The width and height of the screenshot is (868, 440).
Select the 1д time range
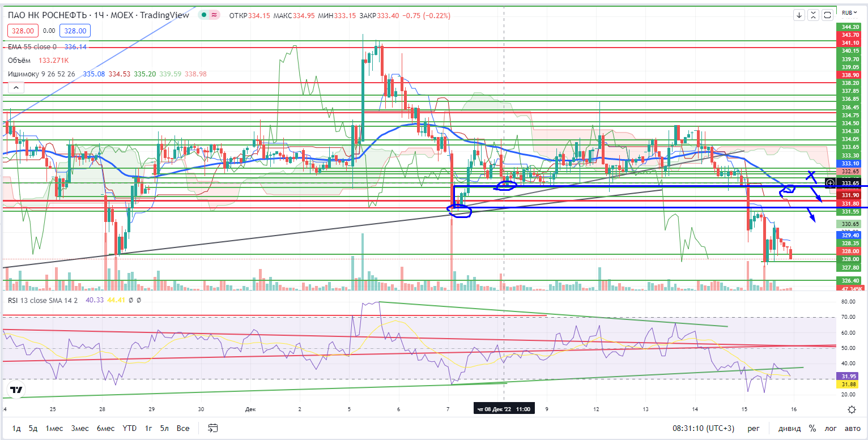point(17,428)
